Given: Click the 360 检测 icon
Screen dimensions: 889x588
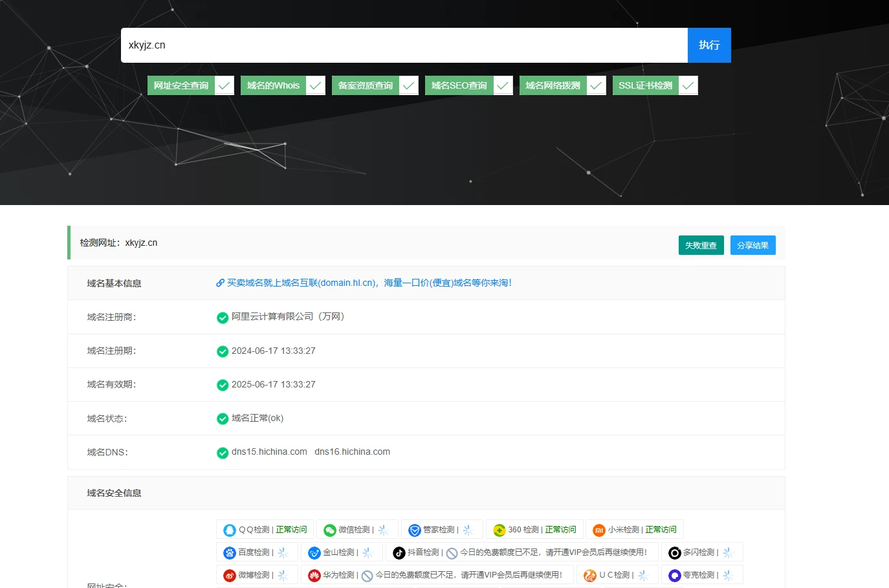Looking at the screenshot, I should coord(499,530).
